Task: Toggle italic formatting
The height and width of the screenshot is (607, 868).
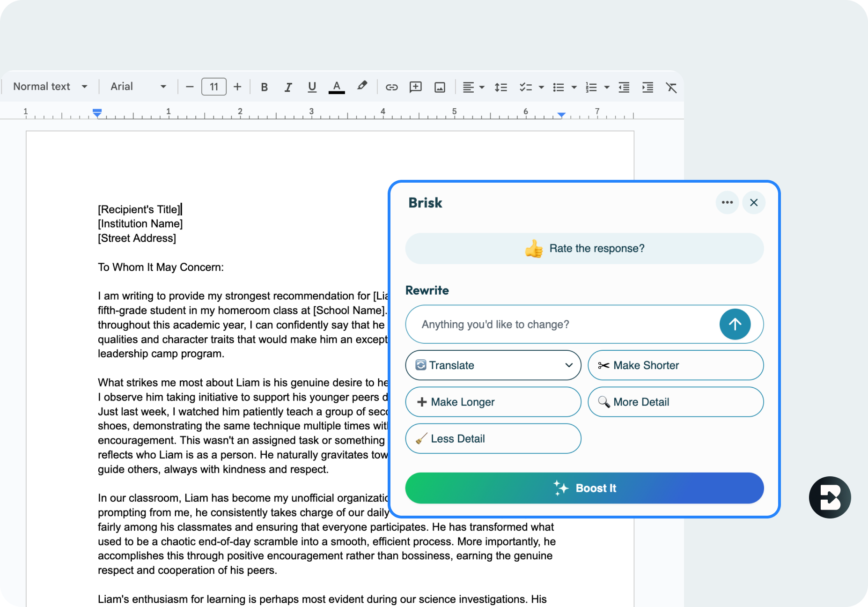Action: click(x=288, y=87)
